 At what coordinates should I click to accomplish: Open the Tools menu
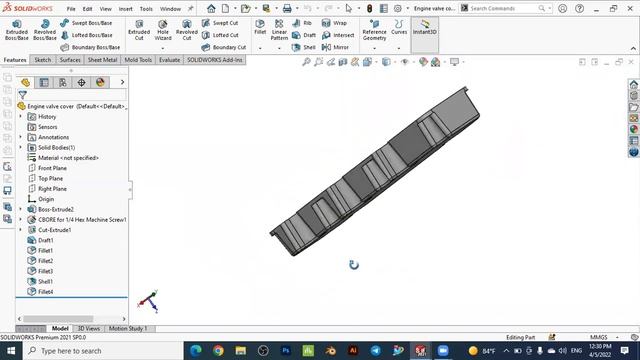pyautogui.click(x=146, y=9)
